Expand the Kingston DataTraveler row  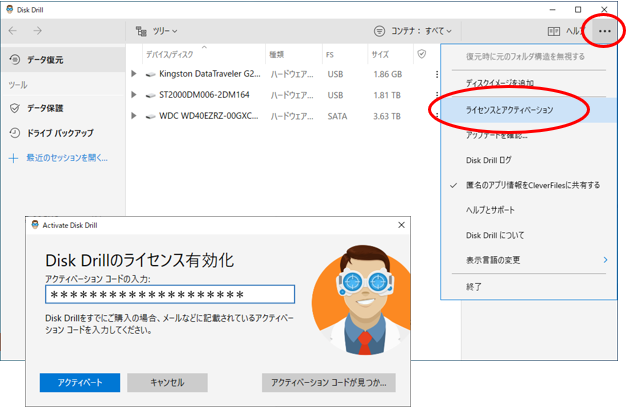134,74
